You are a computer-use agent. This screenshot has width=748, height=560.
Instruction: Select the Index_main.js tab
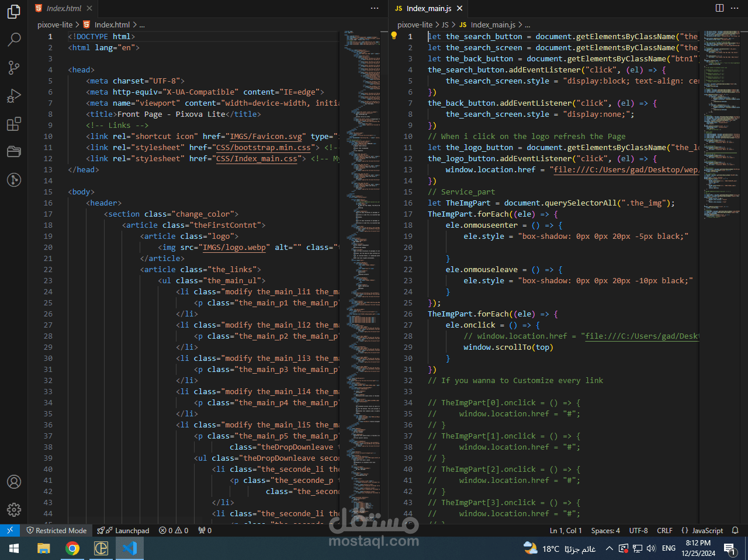pyautogui.click(x=428, y=8)
